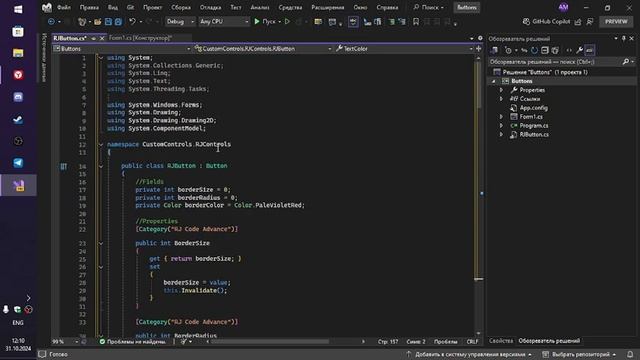Expand the Ссылки references node
The height and width of the screenshot is (360, 640).
tap(502, 99)
